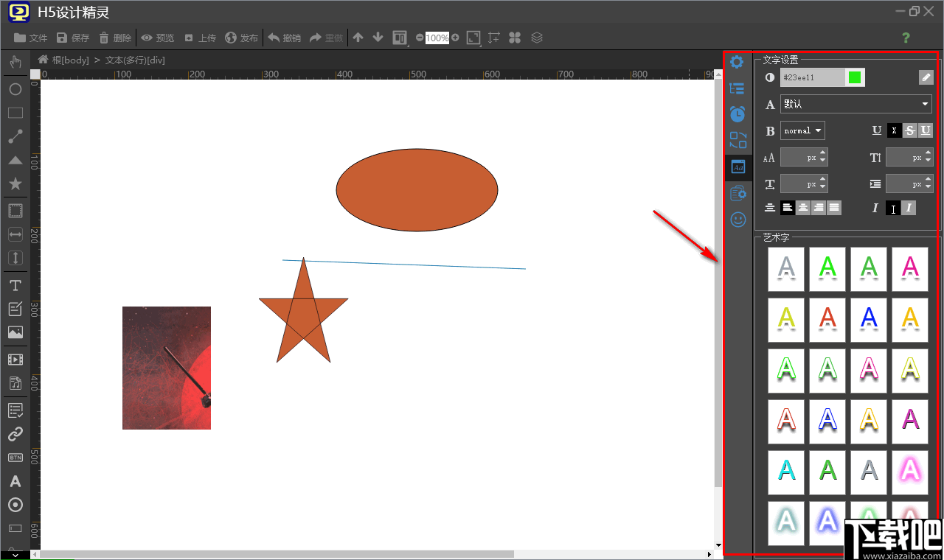This screenshot has height=560, width=944.
Task: Pick the line drawing tool
Action: (15, 137)
